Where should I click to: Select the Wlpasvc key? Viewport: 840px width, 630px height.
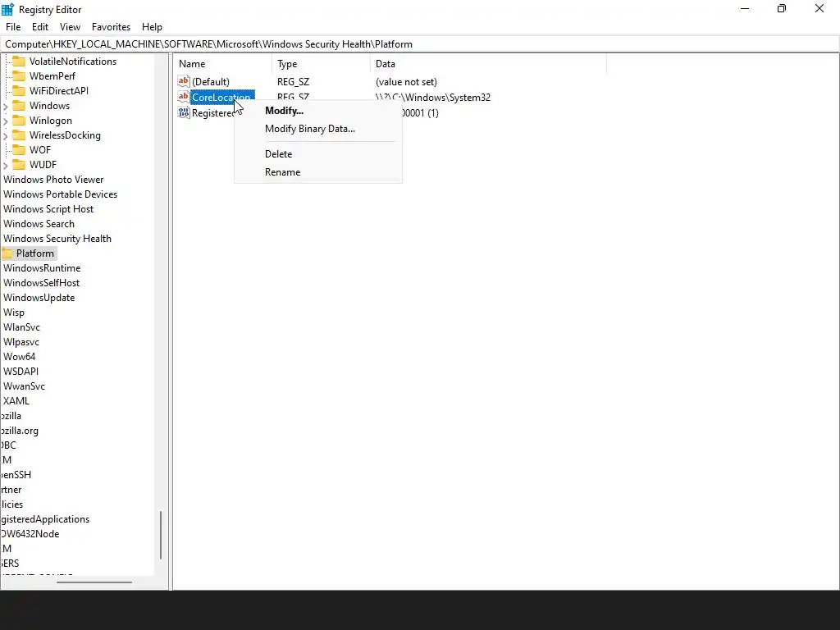pyautogui.click(x=21, y=342)
